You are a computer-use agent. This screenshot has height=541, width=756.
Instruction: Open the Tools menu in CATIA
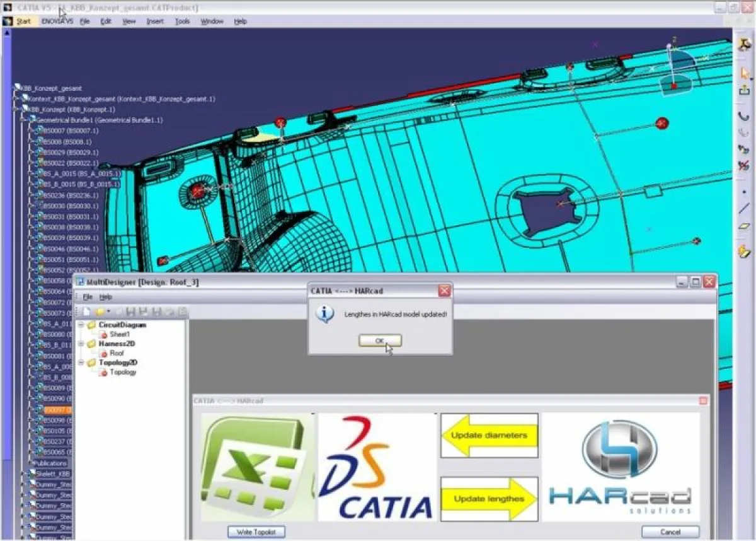pyautogui.click(x=182, y=21)
